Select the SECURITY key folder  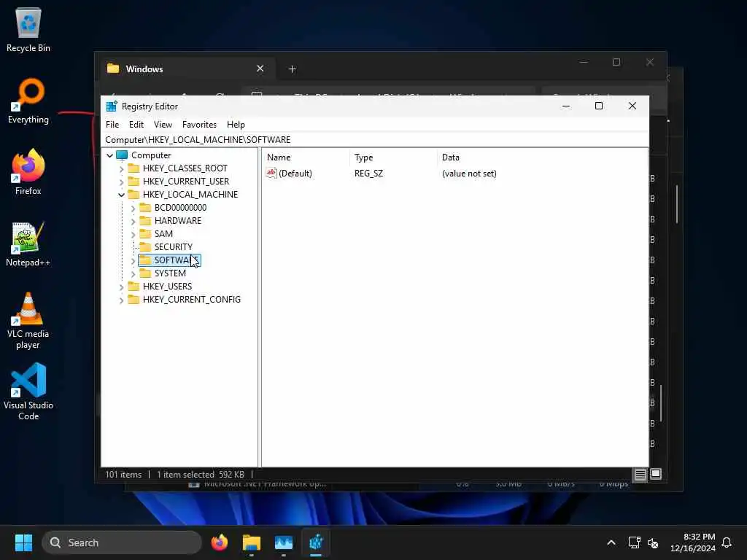pos(173,246)
